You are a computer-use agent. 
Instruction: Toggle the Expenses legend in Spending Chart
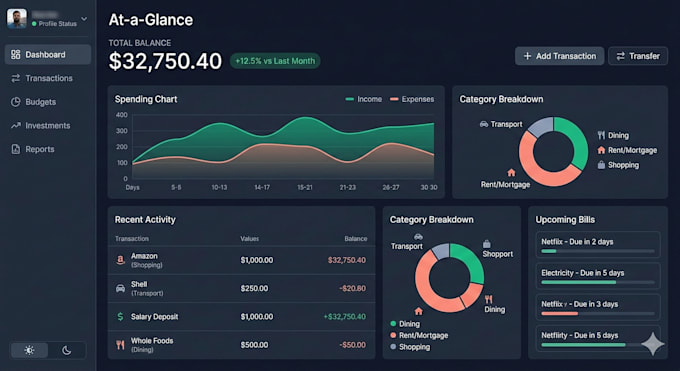(x=412, y=99)
